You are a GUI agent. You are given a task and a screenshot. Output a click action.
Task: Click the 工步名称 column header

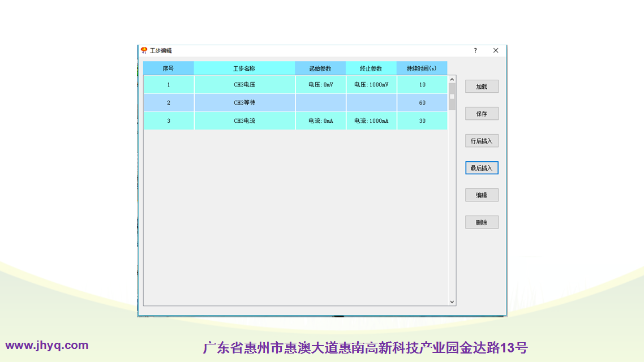point(244,68)
